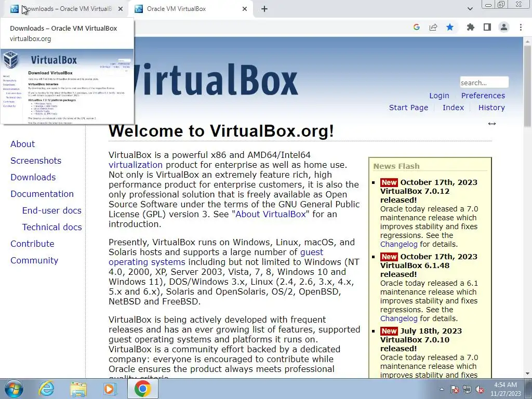Click the VirtualBox favicon on the second tab

coord(138,9)
